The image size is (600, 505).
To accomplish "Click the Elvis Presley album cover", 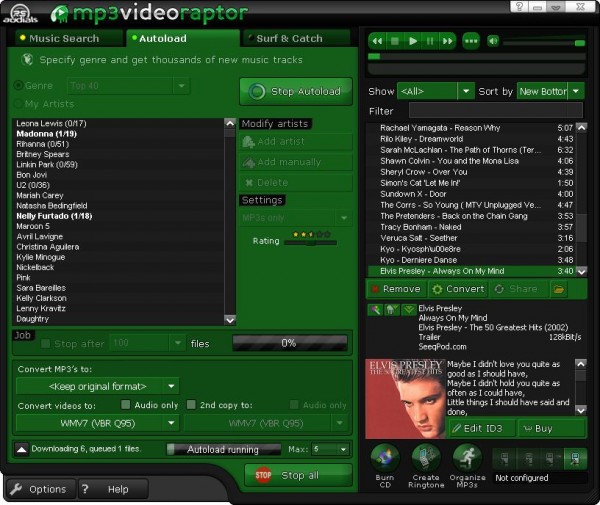I will click(405, 399).
